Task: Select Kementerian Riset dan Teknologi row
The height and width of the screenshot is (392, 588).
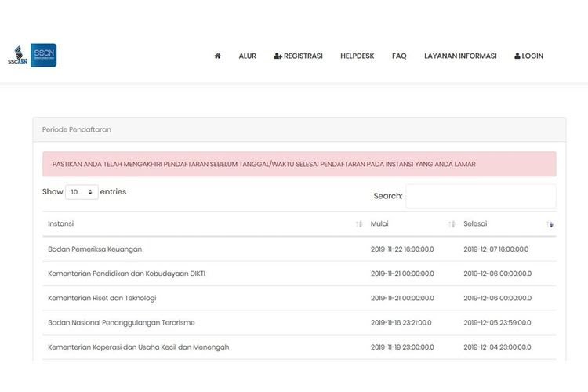Action: click(102, 298)
